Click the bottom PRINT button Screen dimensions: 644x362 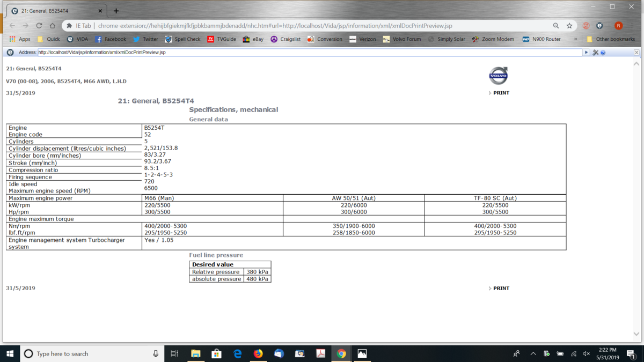[x=501, y=288]
